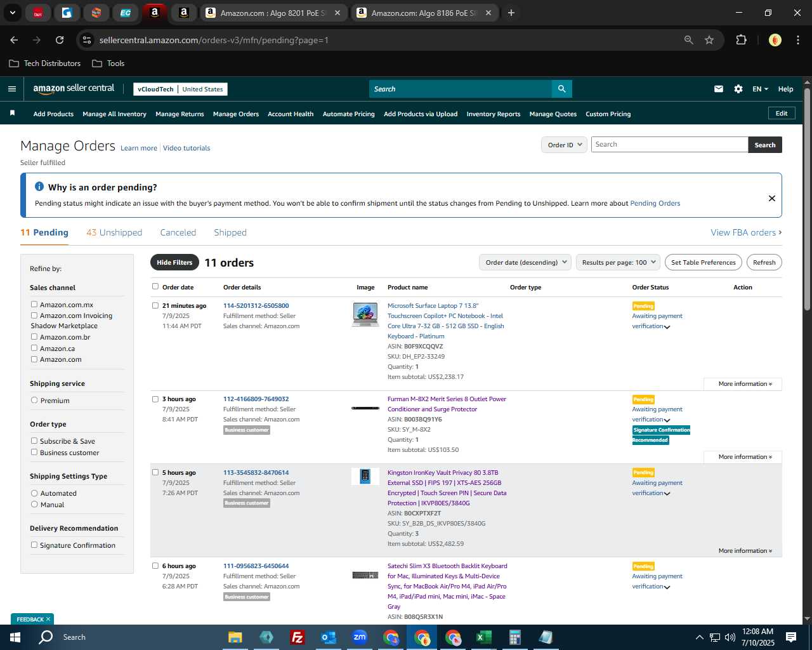Click the order search input field
Screen dimensions: 812x650
(x=669, y=145)
